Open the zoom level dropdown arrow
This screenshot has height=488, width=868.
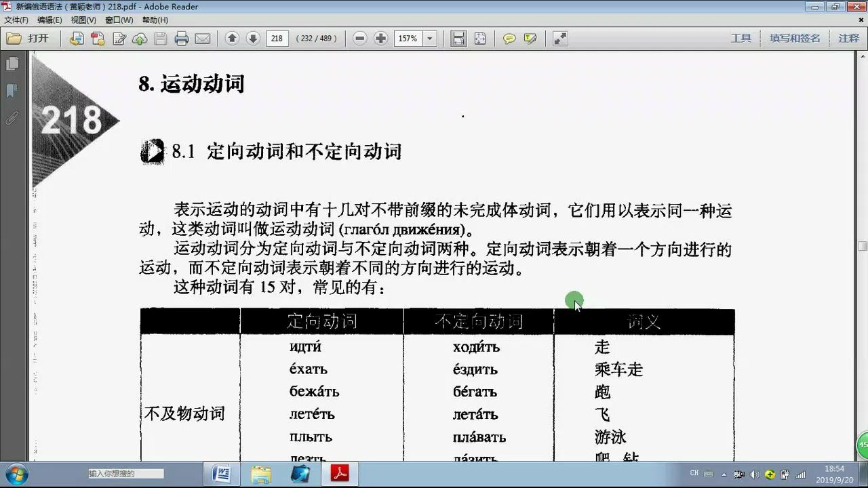[x=429, y=39]
